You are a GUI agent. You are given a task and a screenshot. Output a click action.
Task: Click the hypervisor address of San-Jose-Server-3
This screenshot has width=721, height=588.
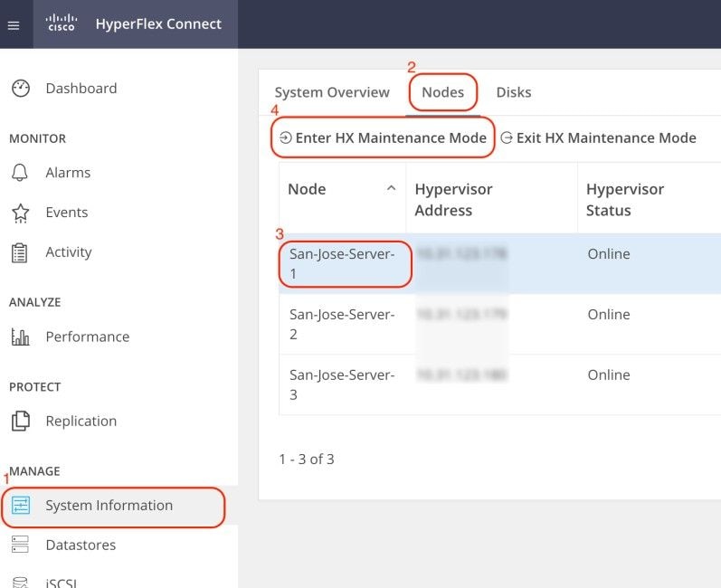point(461,375)
